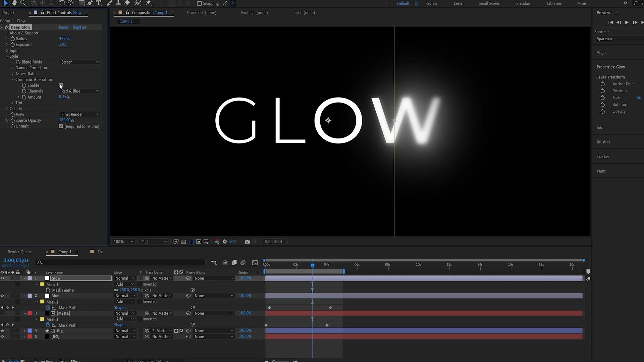Open the View Final Render dropdown
Screen dimensions: 644x362
click(x=80, y=114)
